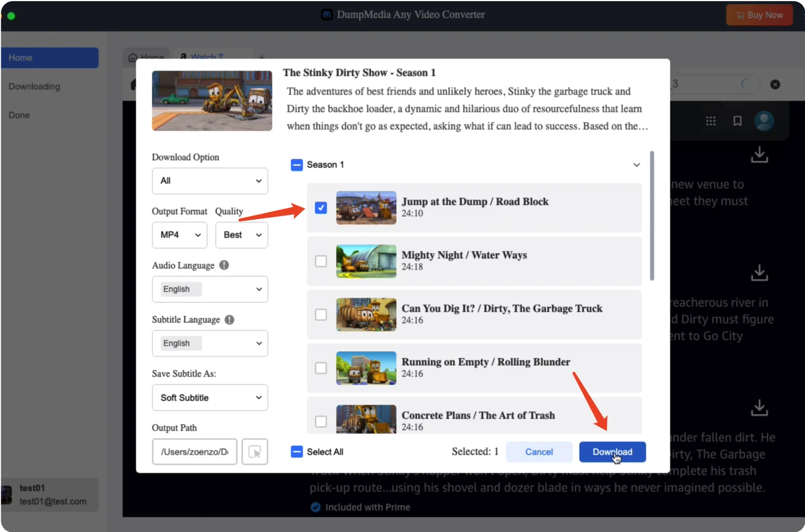The width and height of the screenshot is (805, 532).
Task: Click the episode list scrollbar
Action: [x=652, y=215]
